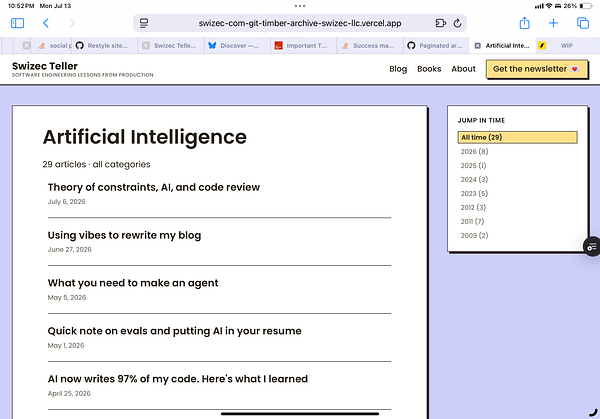
Task: Open 'AI now writes 97% of my code' article
Action: point(178,379)
